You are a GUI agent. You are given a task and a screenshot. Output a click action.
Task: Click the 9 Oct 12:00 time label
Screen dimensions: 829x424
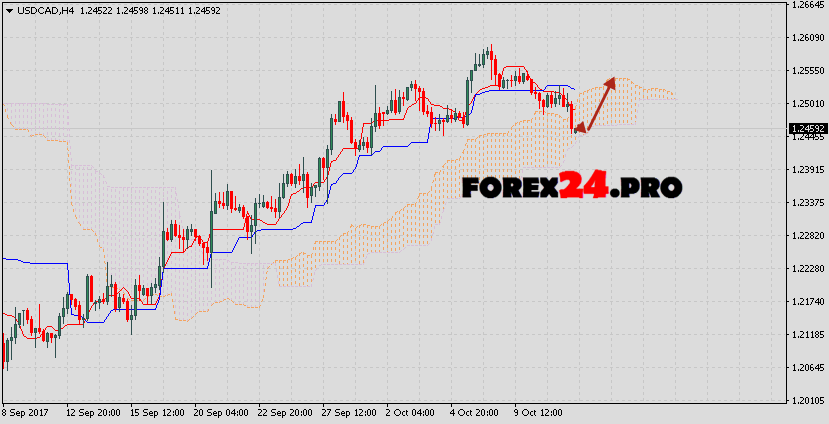point(540,413)
